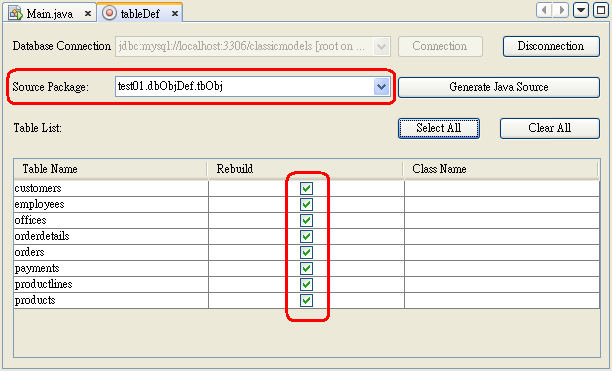
Task: Select the customers table name cell
Action: (111, 188)
